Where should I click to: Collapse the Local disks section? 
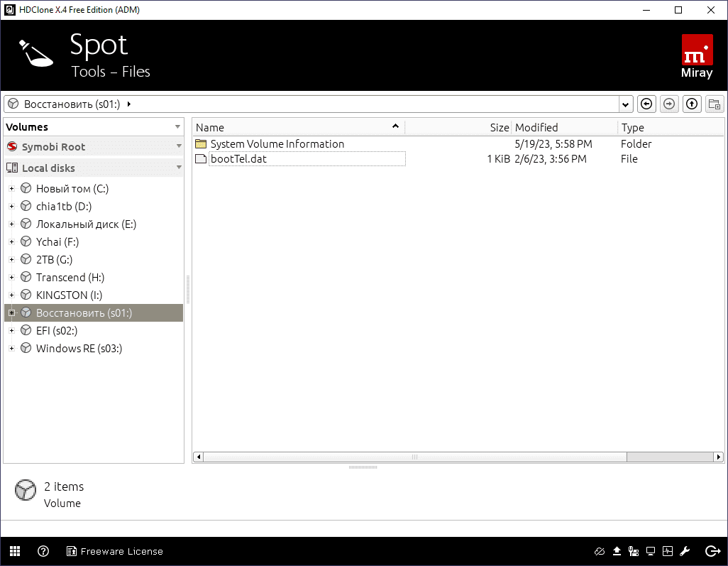point(179,168)
